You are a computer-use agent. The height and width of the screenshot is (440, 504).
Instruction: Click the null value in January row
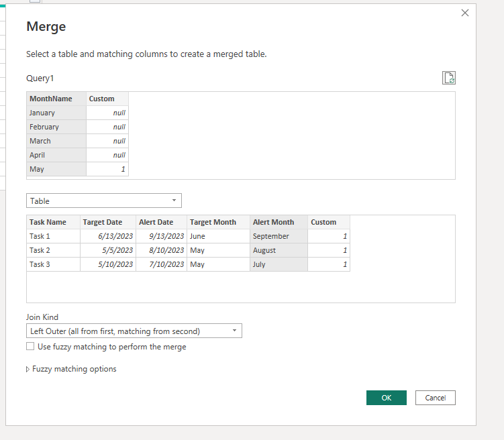coord(107,113)
